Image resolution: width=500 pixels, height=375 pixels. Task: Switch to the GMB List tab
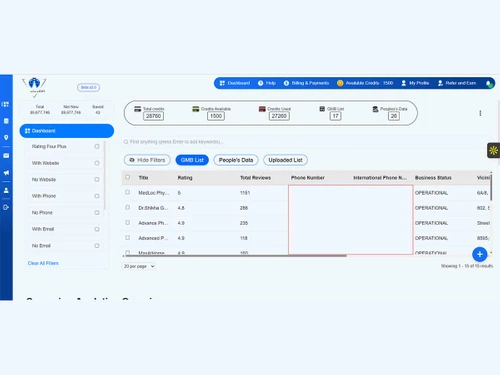[x=192, y=160]
